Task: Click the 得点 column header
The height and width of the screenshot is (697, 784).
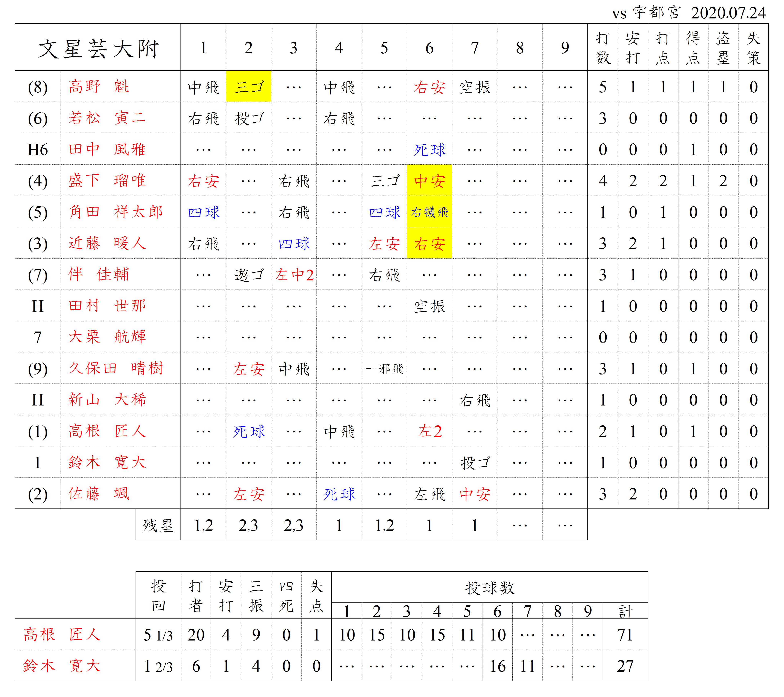Action: (x=693, y=47)
